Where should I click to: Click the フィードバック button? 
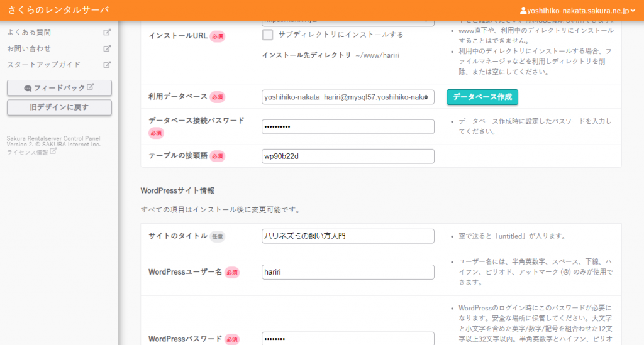point(59,88)
